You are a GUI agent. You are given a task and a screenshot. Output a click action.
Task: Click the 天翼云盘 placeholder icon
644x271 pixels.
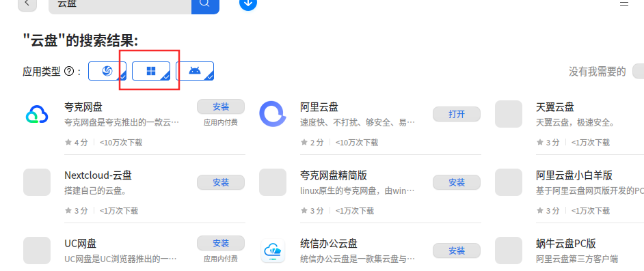[509, 114]
